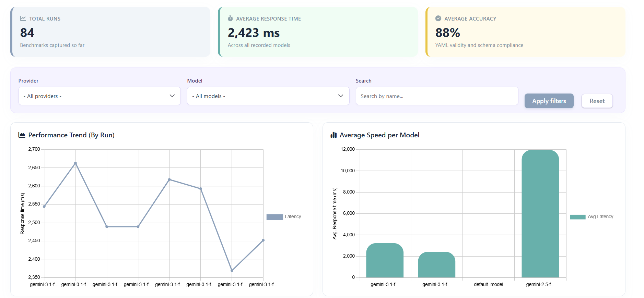Click the 88% accuracy value

pyautogui.click(x=447, y=33)
